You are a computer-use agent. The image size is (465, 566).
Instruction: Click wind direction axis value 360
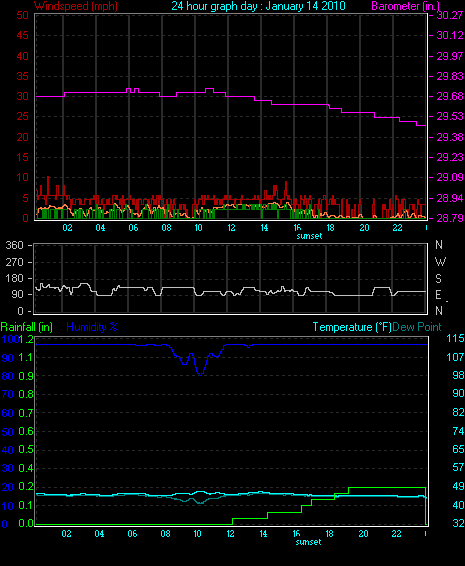pyautogui.click(x=14, y=245)
